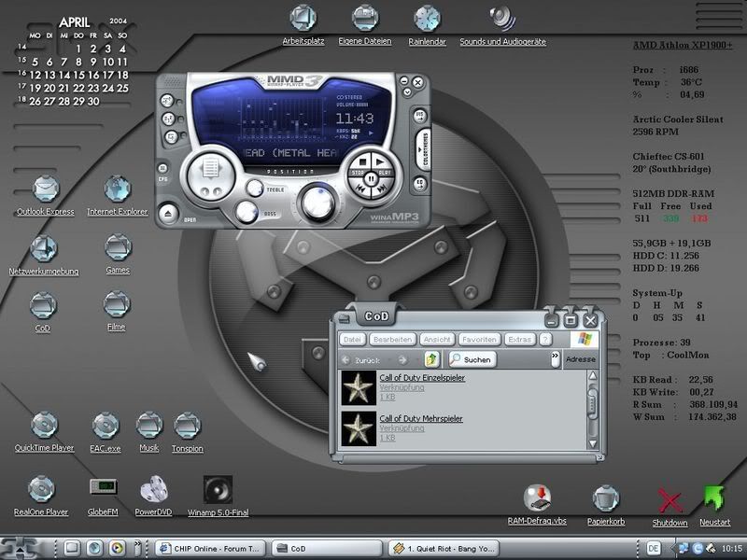The image size is (747, 560).
Task: Click the large volume knob in Winamp
Action: tap(318, 202)
